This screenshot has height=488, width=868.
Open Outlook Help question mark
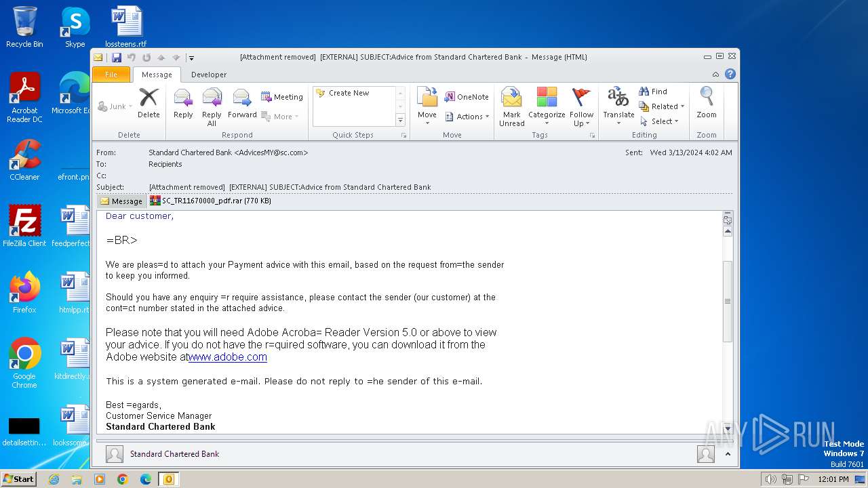(730, 75)
